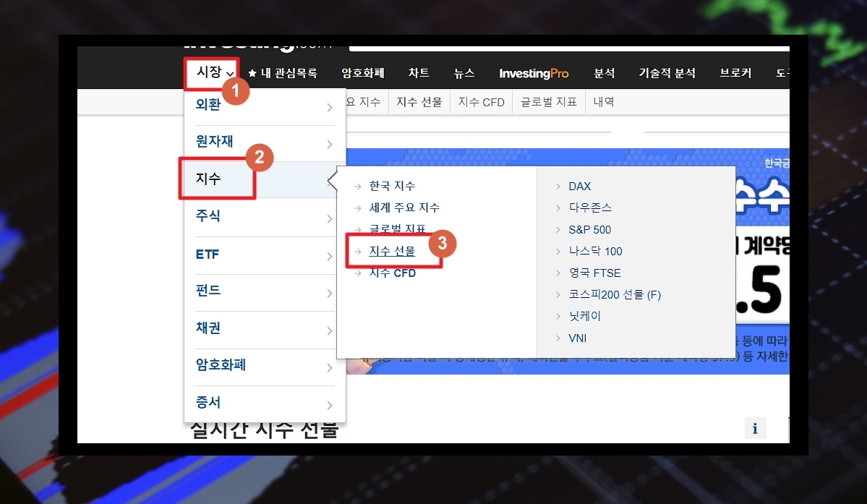The height and width of the screenshot is (504, 867).
Task: Open the 지수 선물 submenu link
Action: [392, 251]
